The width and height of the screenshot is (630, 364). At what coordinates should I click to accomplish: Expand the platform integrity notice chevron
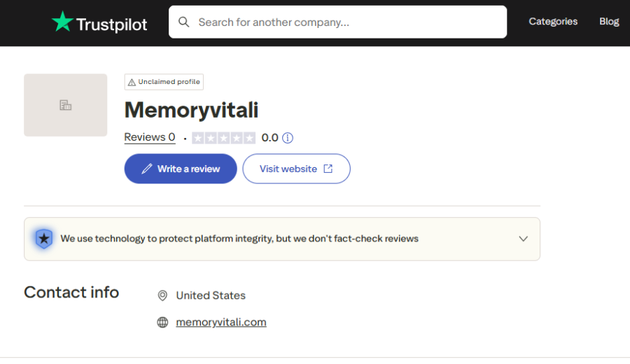point(523,239)
